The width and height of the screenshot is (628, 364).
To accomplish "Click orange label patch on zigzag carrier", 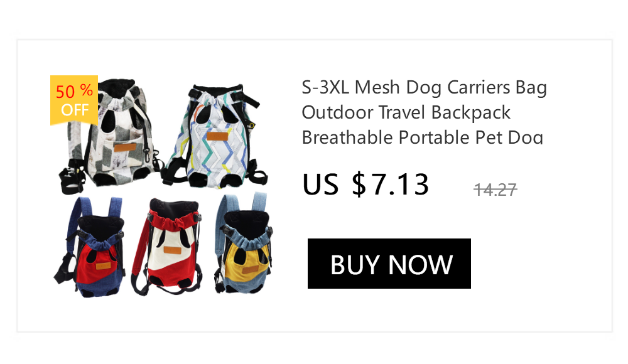I will tap(217, 136).
